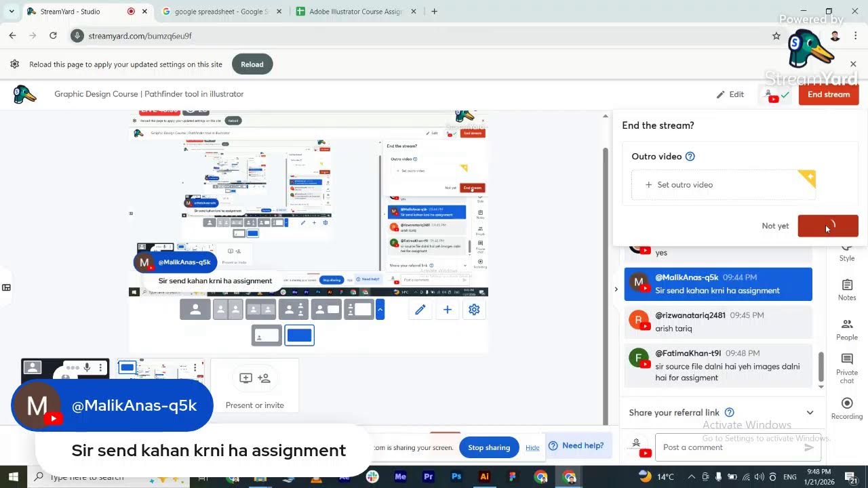Open the Private chat panel
Viewport: 868px width, 488px height.
click(x=847, y=368)
